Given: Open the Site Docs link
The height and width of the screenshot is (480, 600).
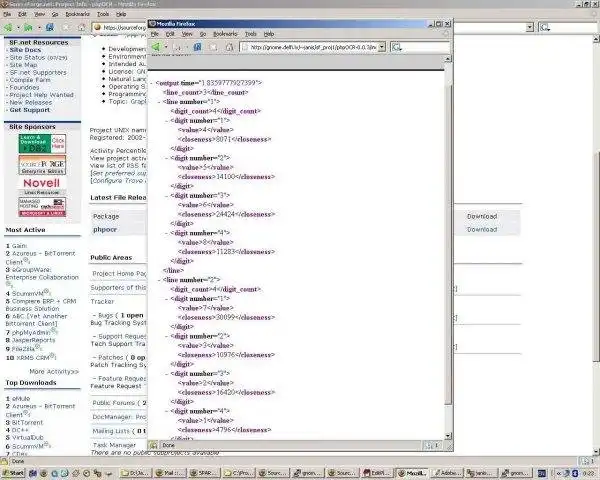Looking at the screenshot, I should [x=25, y=50].
